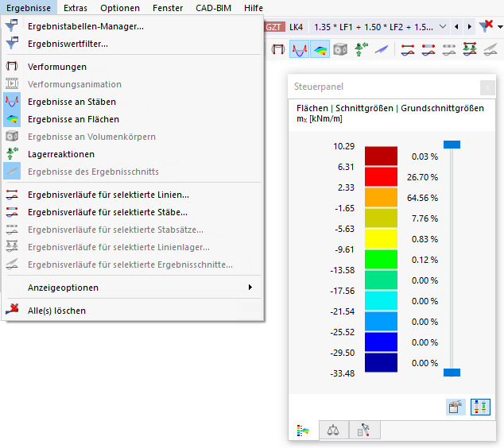Screen dimensions: 504x448
Task: Choose Ergebniswertfilter... menu entry
Action: click(x=133, y=44)
